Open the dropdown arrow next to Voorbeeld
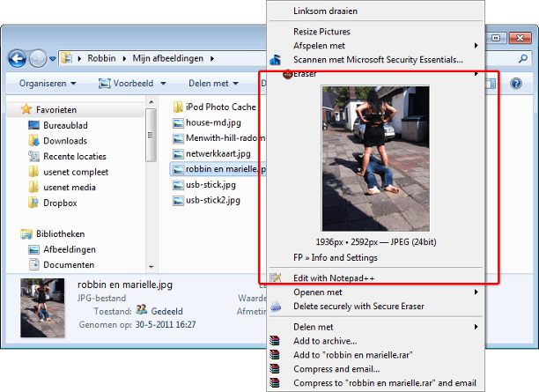This screenshot has width=539, height=392. (163, 84)
